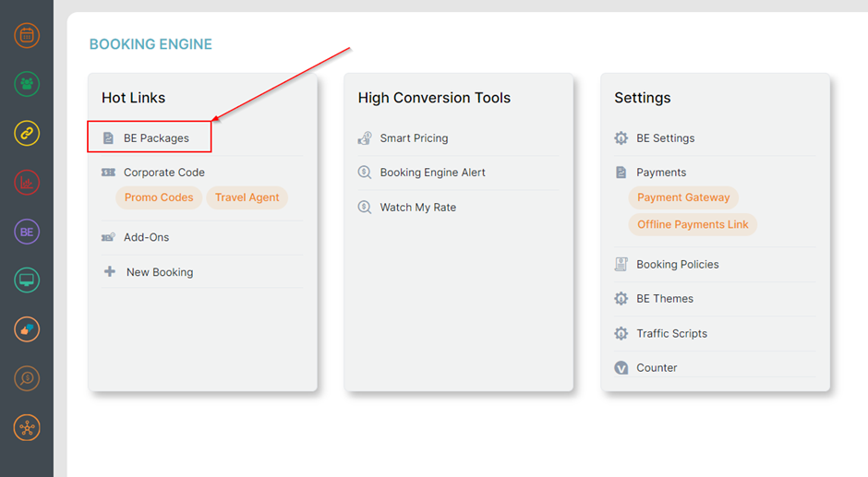Open BE Themes settings
The image size is (868, 477).
tap(664, 299)
